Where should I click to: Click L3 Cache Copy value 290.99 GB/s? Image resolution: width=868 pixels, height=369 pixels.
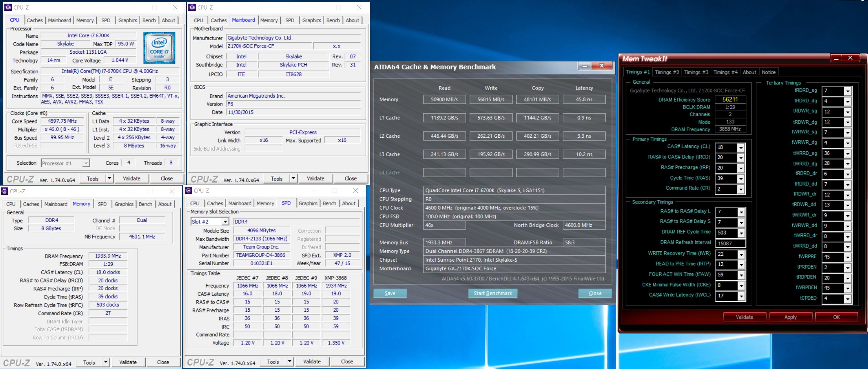[x=537, y=154]
